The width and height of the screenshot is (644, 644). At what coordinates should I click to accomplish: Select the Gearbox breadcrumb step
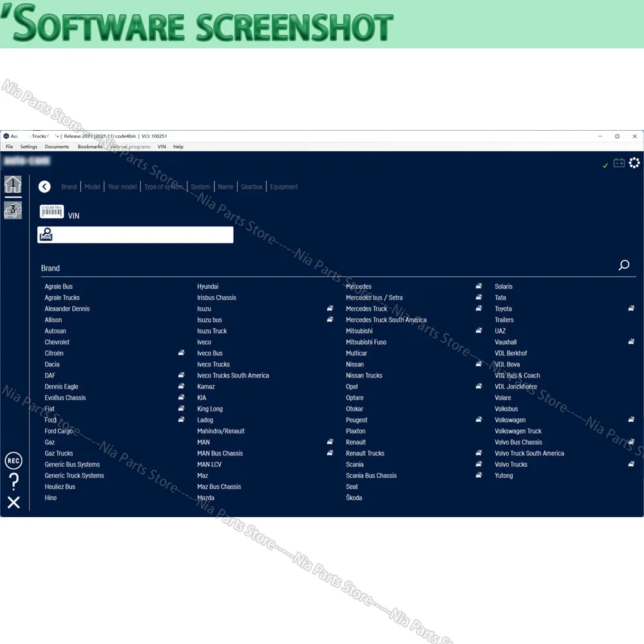tap(252, 187)
